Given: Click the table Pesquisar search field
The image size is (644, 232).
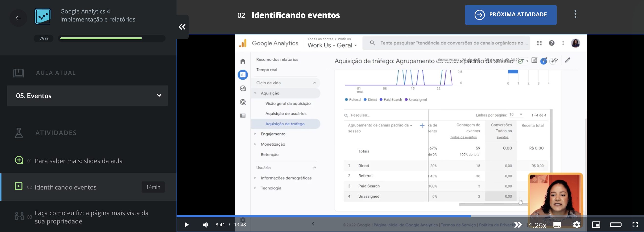Looking at the screenshot, I should coord(385,115).
